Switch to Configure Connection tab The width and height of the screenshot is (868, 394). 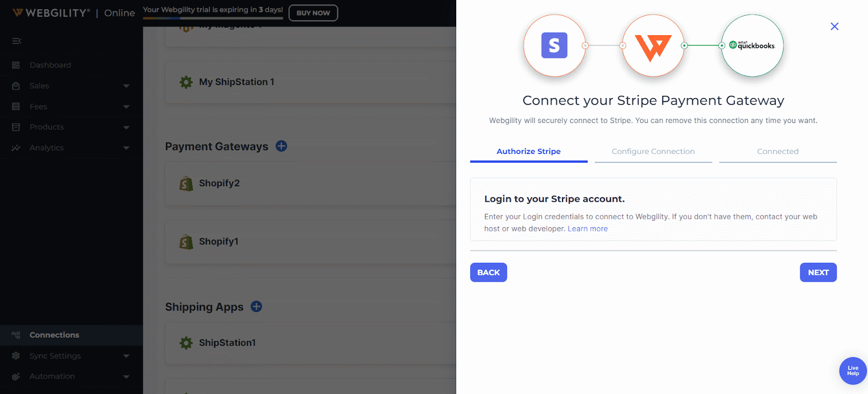tap(653, 152)
